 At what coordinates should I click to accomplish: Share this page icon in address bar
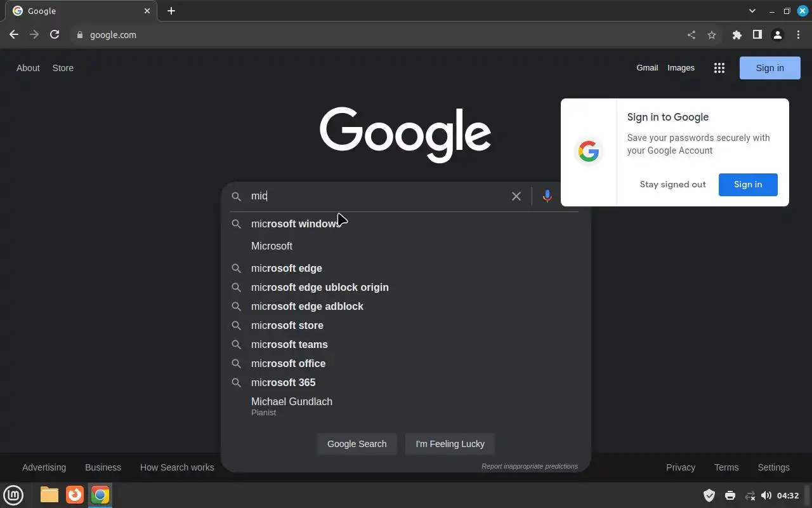[691, 35]
